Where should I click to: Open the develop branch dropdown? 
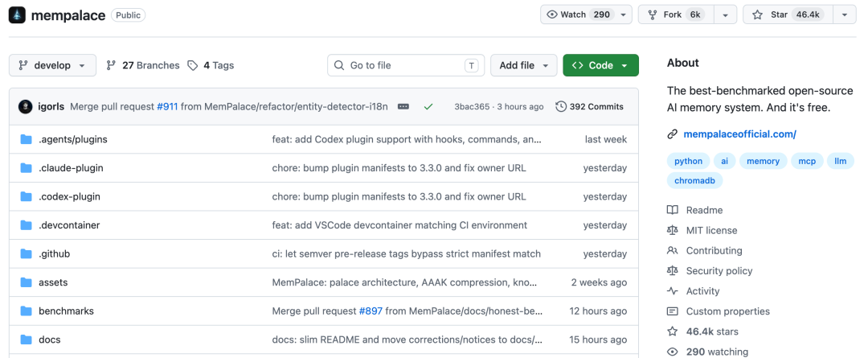click(52, 65)
